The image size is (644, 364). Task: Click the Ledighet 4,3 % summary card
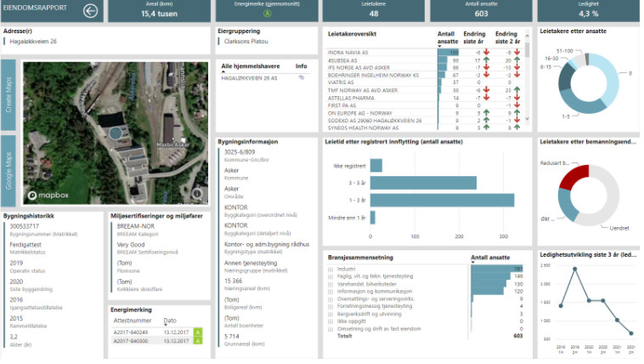point(588,11)
